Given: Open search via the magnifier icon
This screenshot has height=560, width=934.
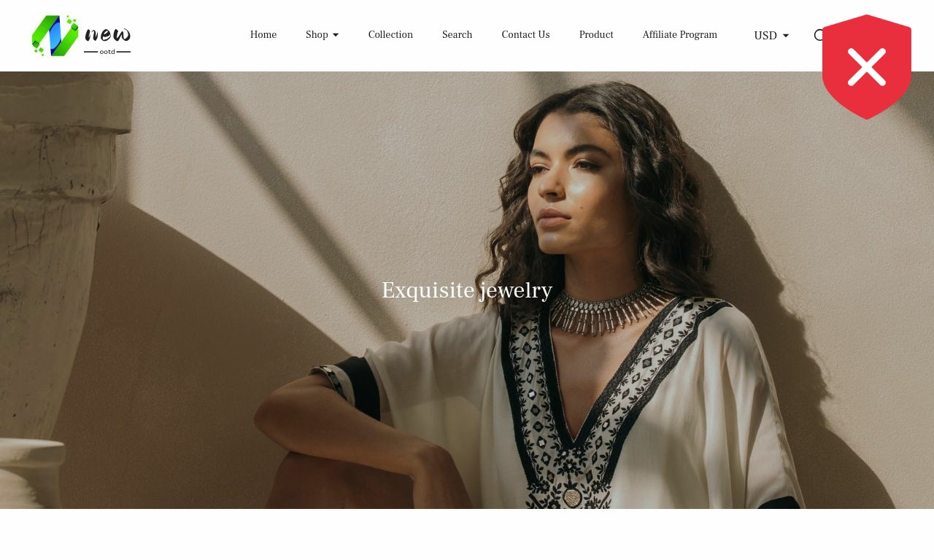Looking at the screenshot, I should tap(818, 35).
